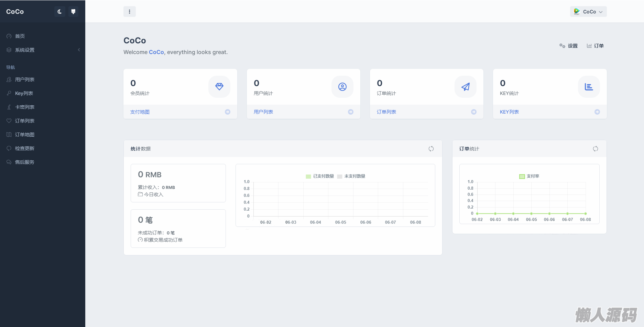Click the pin icon in sidebar header
The height and width of the screenshot is (327, 644).
pos(73,12)
